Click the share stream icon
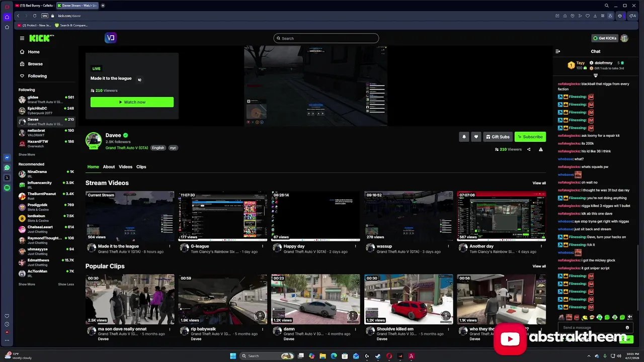The image size is (644, 362). pyautogui.click(x=529, y=149)
